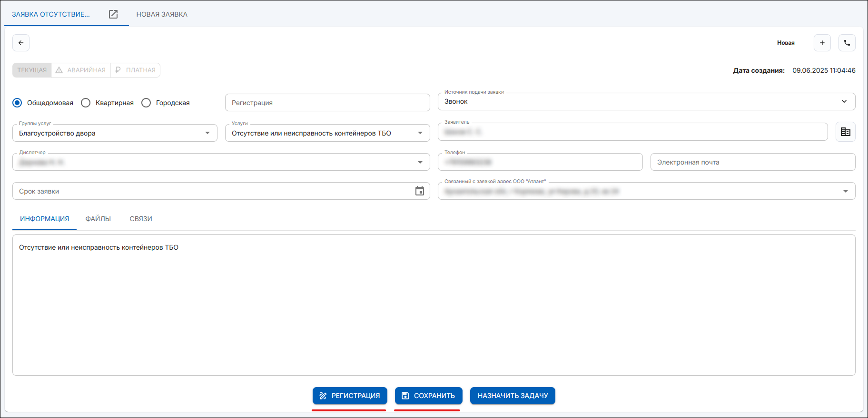Click the building icon beside Заявитель field

[845, 132]
